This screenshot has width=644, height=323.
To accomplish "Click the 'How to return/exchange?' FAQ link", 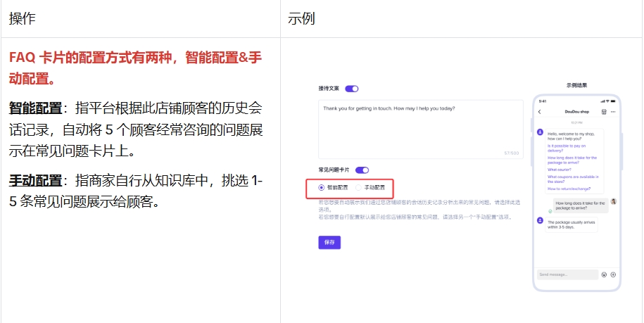I will [x=569, y=189].
